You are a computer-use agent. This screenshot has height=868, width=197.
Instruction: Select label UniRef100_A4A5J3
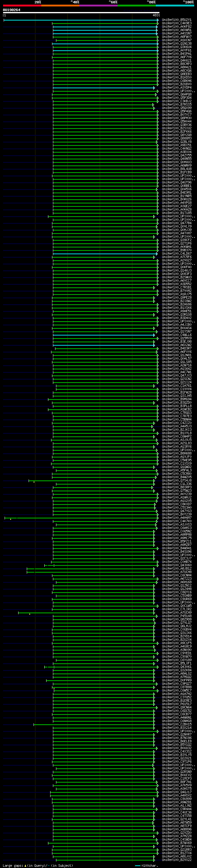click(x=176, y=426)
